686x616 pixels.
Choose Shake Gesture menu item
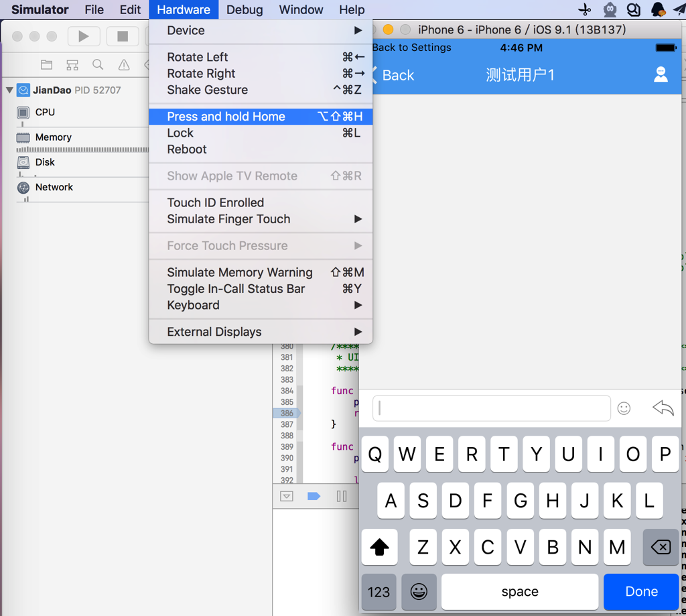(x=261, y=90)
